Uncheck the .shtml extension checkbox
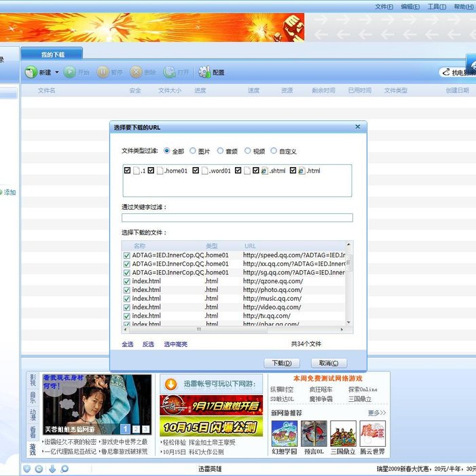476x476 pixels. (x=256, y=170)
